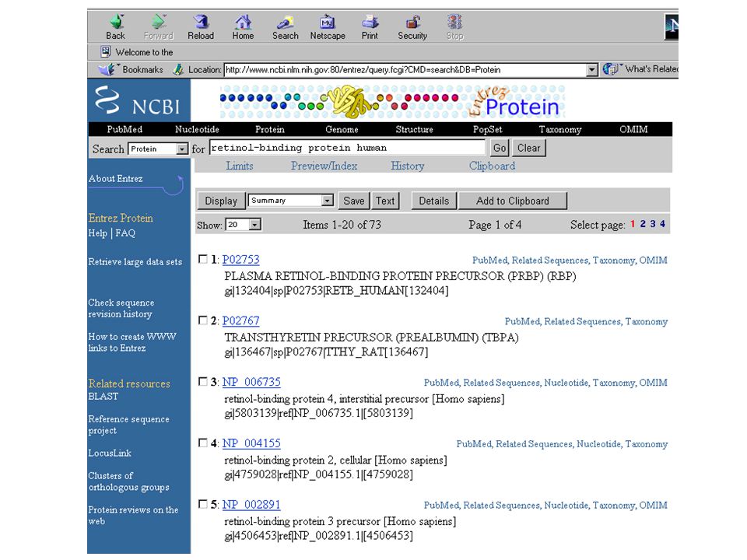747x560 pixels.
Task: Click the Go search button
Action: 500,148
